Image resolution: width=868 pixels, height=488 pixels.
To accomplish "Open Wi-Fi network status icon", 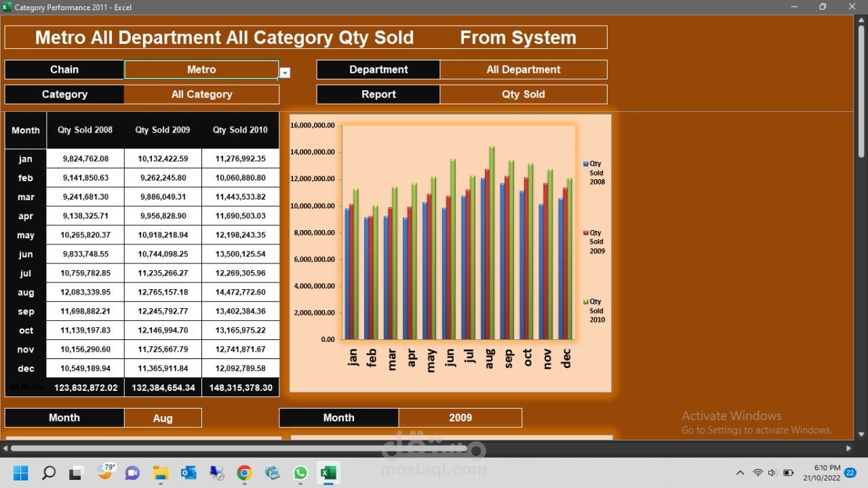I will pos(758,472).
